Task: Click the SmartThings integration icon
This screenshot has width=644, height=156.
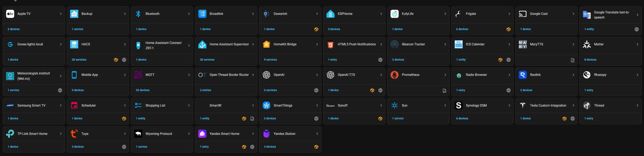Action: click(x=266, y=106)
